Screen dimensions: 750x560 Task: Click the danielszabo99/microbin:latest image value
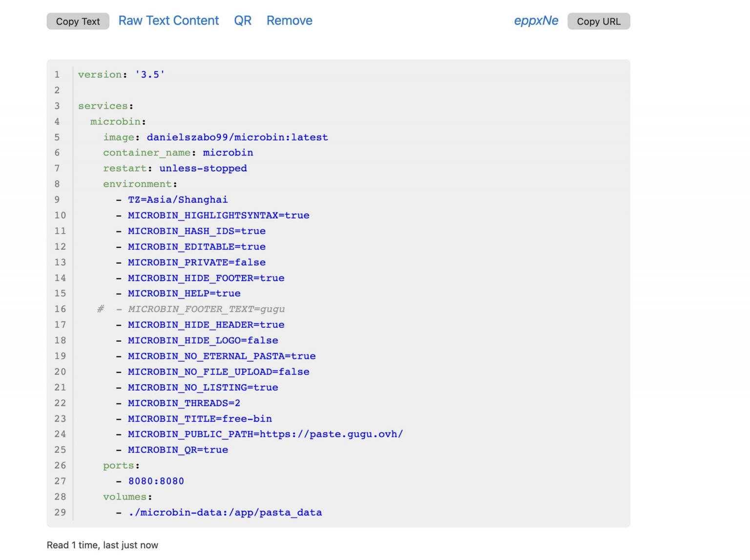237,137
